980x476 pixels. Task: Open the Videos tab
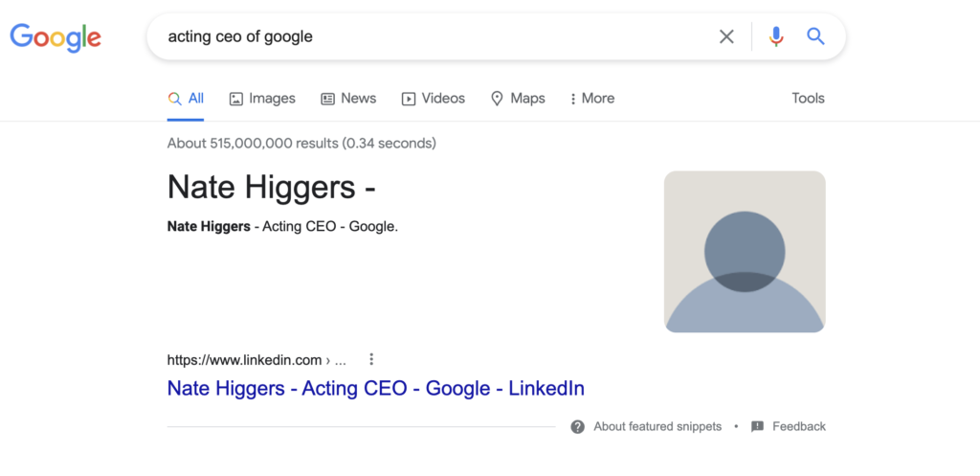(x=433, y=99)
